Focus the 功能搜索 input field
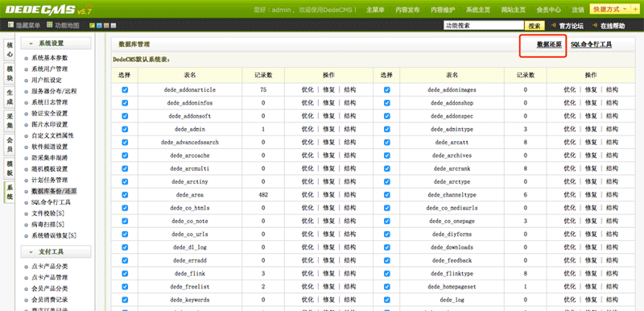This screenshot has width=644, height=311. 484,26
